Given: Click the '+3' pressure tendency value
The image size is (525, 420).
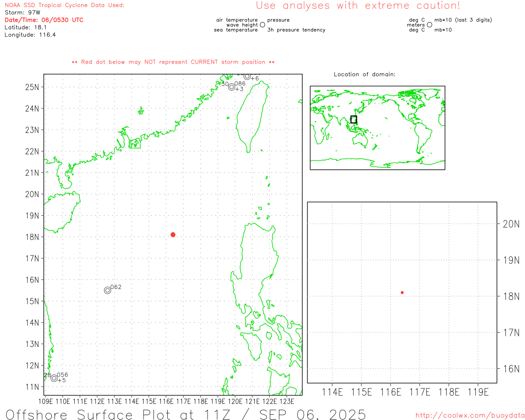Looking at the screenshot, I should (x=239, y=89).
